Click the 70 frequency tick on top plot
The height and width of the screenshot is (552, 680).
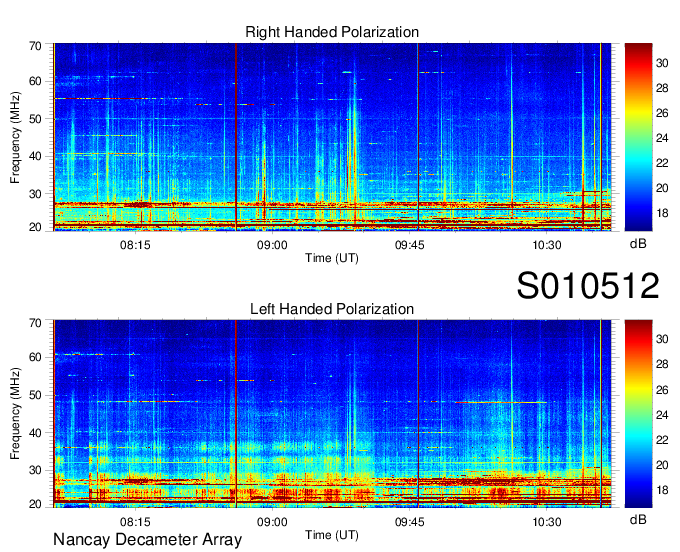tap(35, 46)
